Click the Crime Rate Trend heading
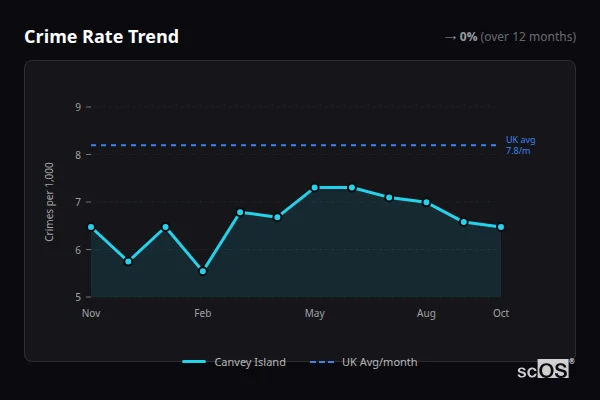Screen dimensions: 600x400 click(x=101, y=37)
